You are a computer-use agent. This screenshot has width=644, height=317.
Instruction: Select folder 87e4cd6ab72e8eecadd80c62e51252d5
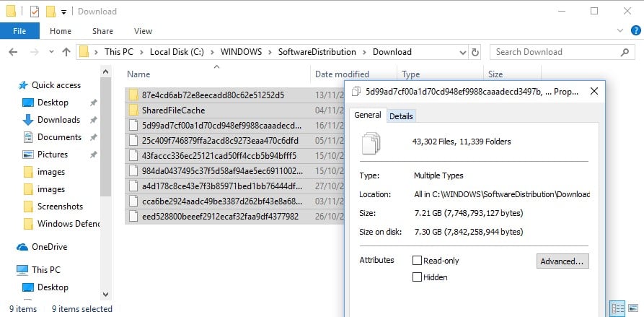click(x=213, y=95)
